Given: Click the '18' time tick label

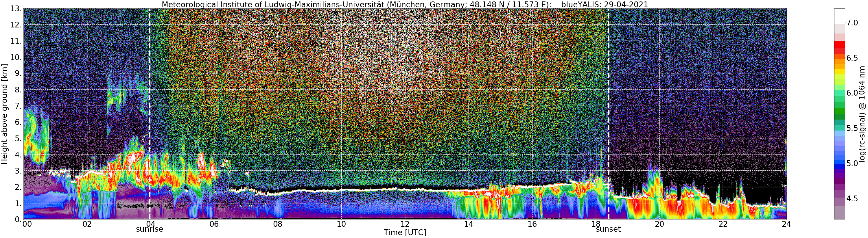Looking at the screenshot, I should point(596,224).
